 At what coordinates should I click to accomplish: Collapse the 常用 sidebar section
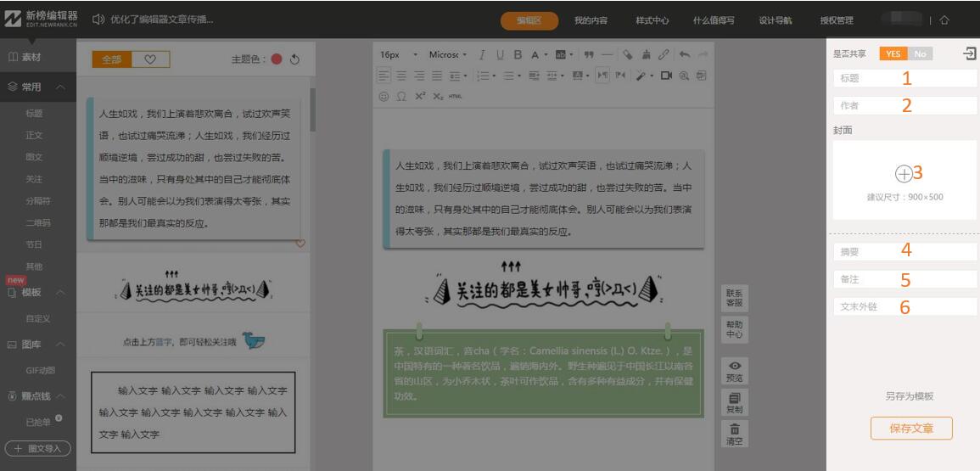(61, 87)
